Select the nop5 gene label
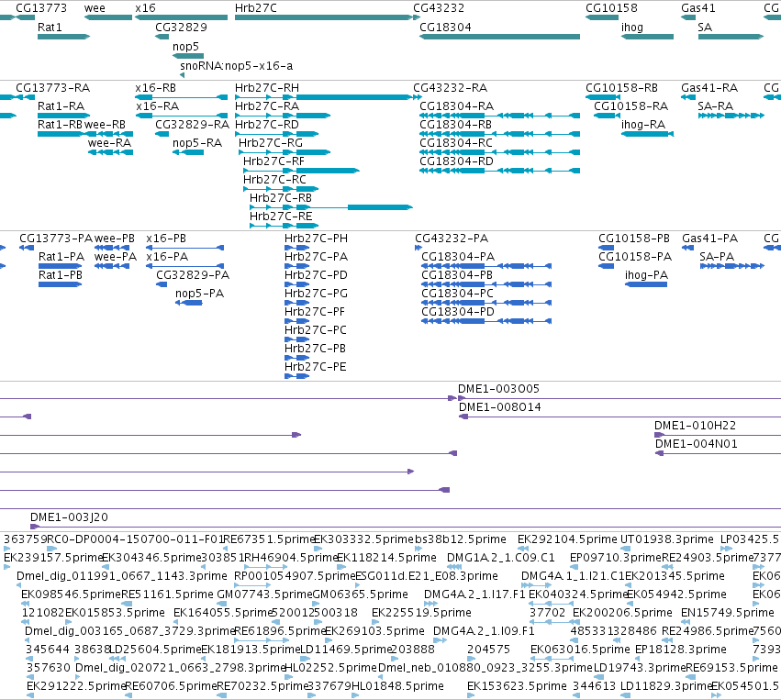The width and height of the screenshot is (781, 700). click(x=185, y=46)
